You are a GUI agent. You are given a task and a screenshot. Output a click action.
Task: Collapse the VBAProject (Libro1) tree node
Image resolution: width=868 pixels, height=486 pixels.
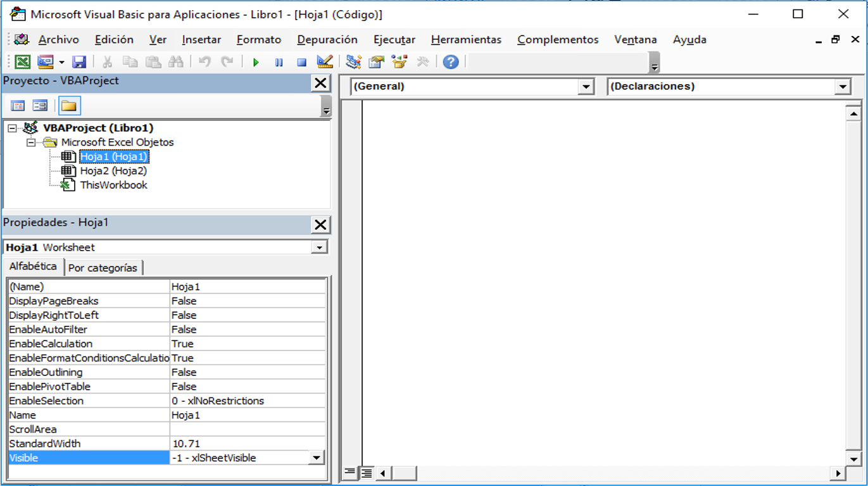12,128
